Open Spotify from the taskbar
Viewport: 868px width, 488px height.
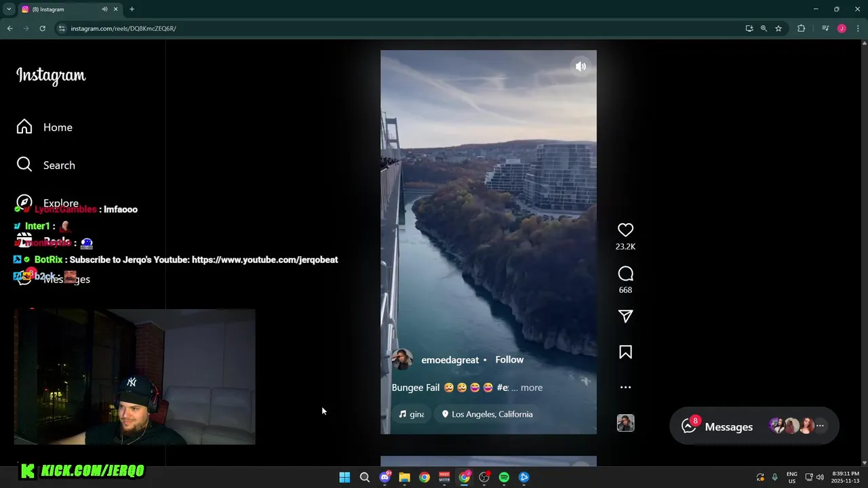pos(504,477)
